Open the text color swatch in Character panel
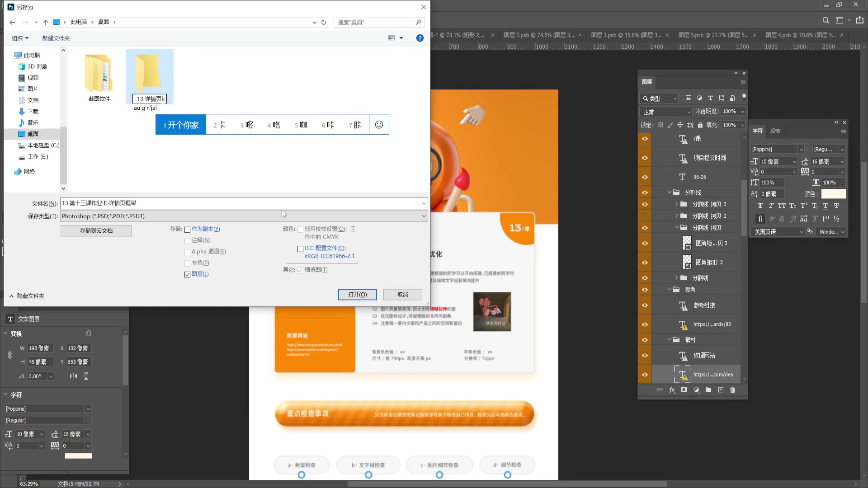Screen dimensions: 868x488 [833, 194]
